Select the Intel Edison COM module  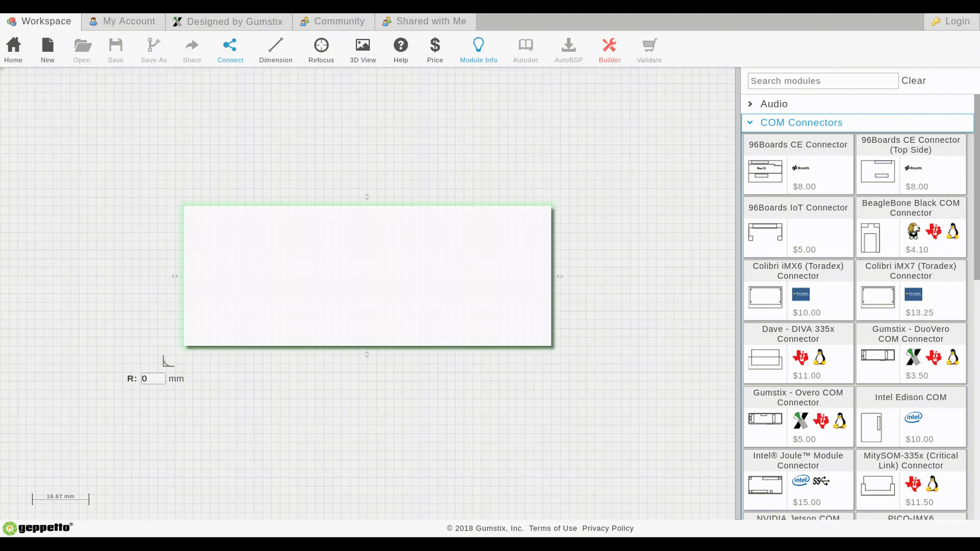[911, 416]
